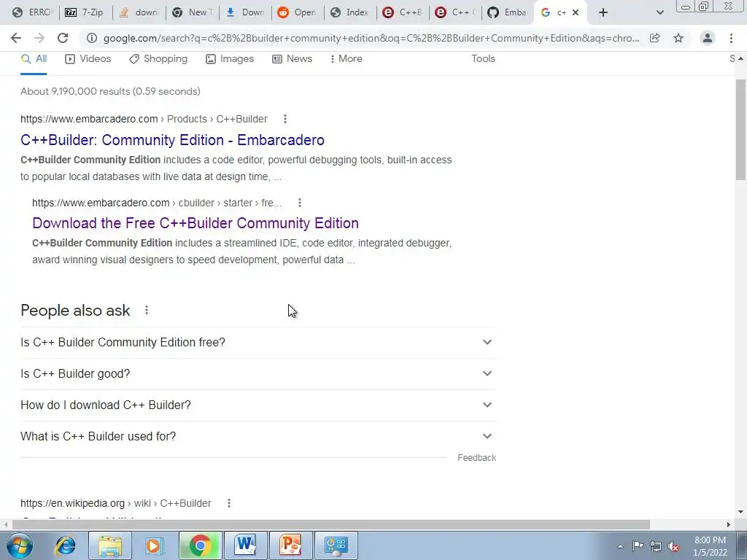747x560 pixels.
Task: Switch to the New Tab tab
Action: [192, 12]
